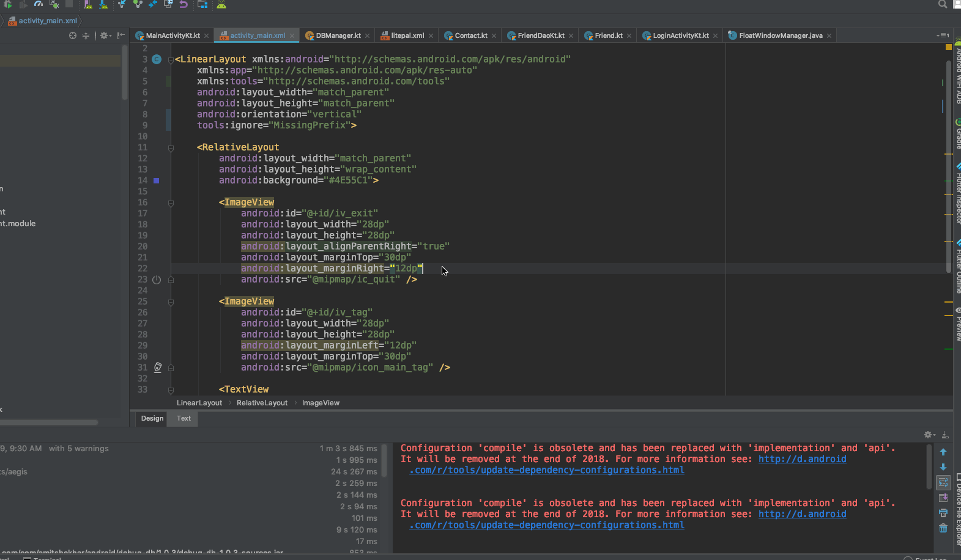Click the icon_main_tag gutter image icon

[x=157, y=367]
